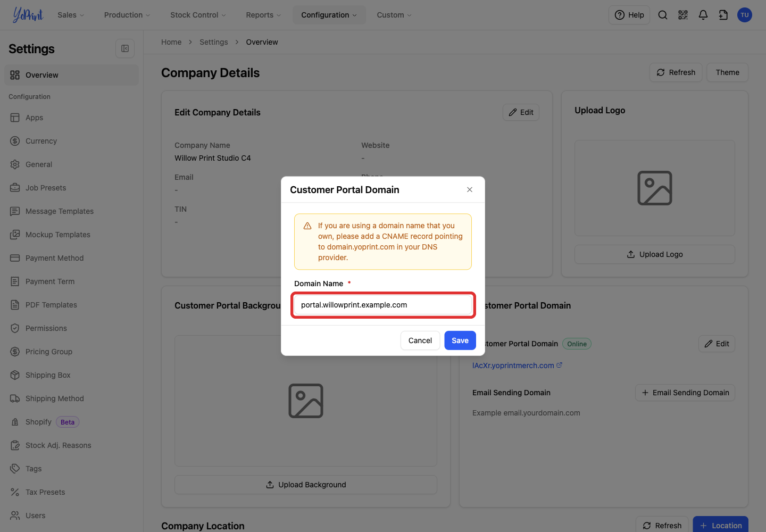
Task: Open the search icon in top bar
Action: click(663, 15)
